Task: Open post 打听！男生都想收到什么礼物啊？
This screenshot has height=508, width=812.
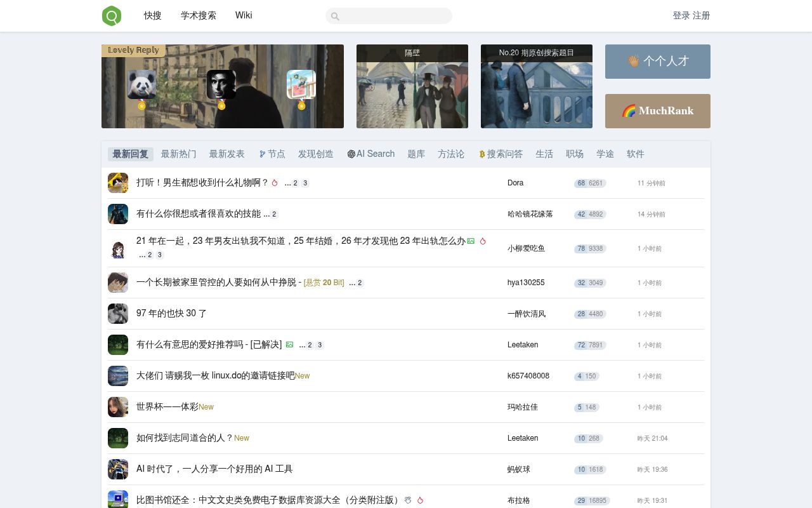Action: 202,183
